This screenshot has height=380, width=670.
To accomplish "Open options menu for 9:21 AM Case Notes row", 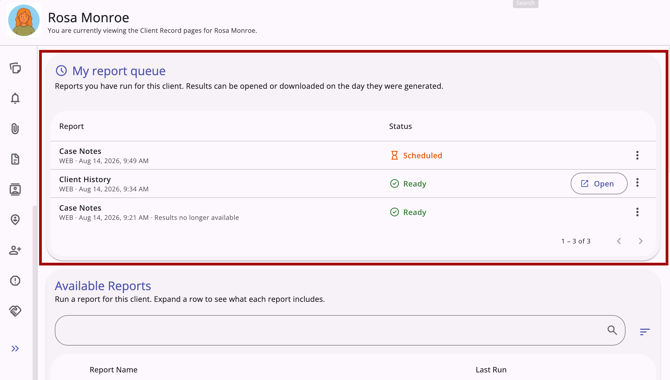I will (637, 212).
